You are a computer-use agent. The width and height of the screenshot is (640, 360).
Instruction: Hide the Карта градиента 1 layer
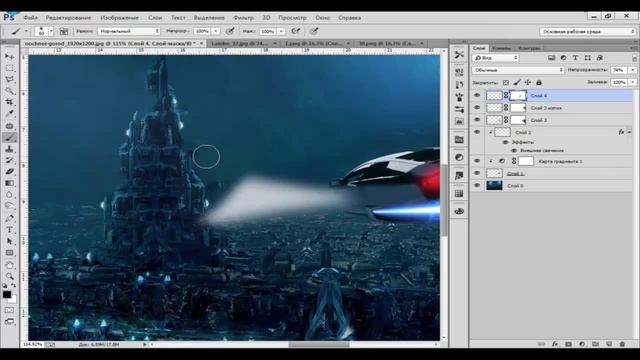pos(477,161)
